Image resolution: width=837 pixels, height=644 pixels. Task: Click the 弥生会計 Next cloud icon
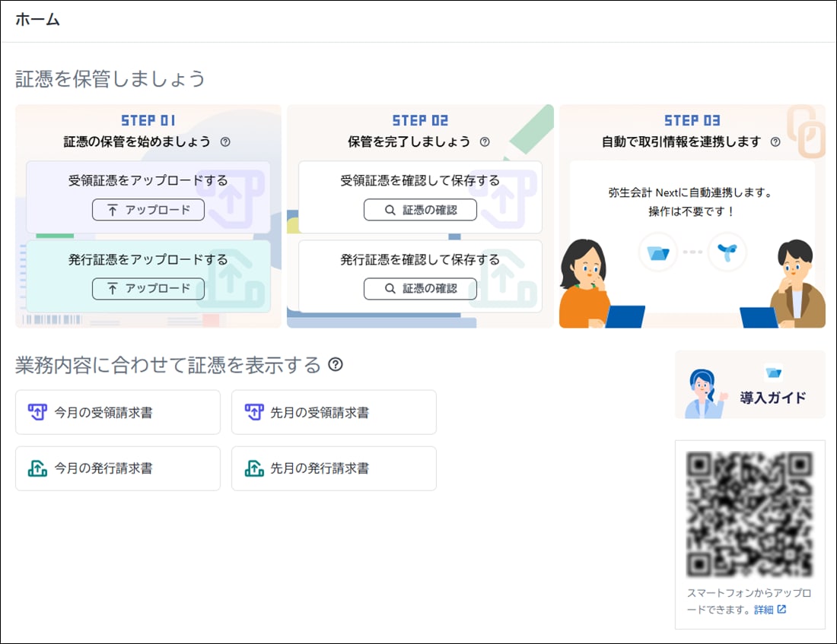[x=726, y=252]
